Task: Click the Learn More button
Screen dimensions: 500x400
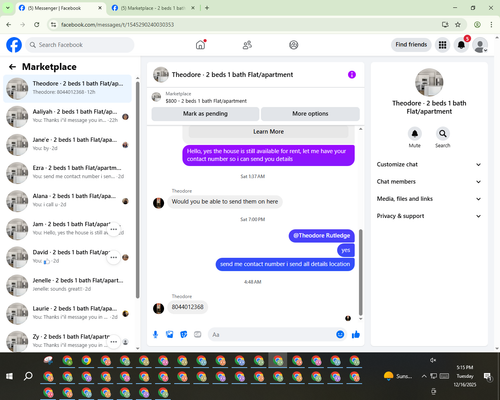Action: pyautogui.click(x=268, y=132)
